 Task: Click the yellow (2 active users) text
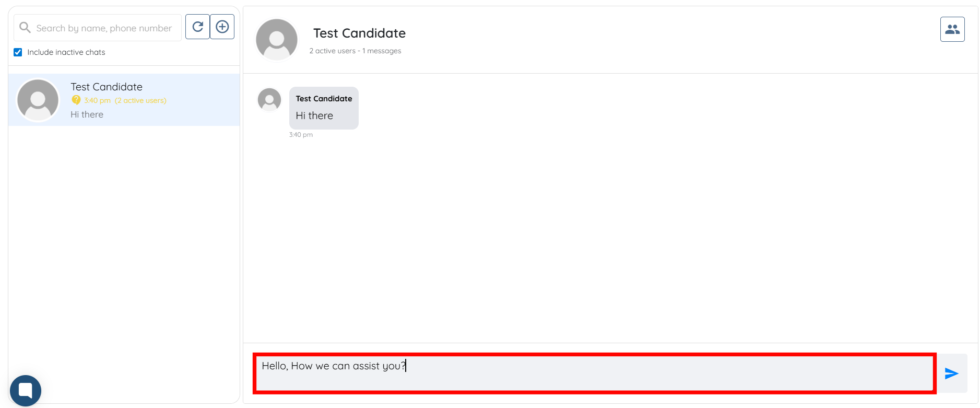click(140, 100)
